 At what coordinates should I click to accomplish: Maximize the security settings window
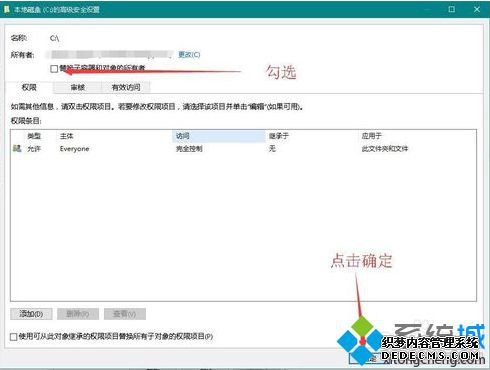[x=452, y=9]
